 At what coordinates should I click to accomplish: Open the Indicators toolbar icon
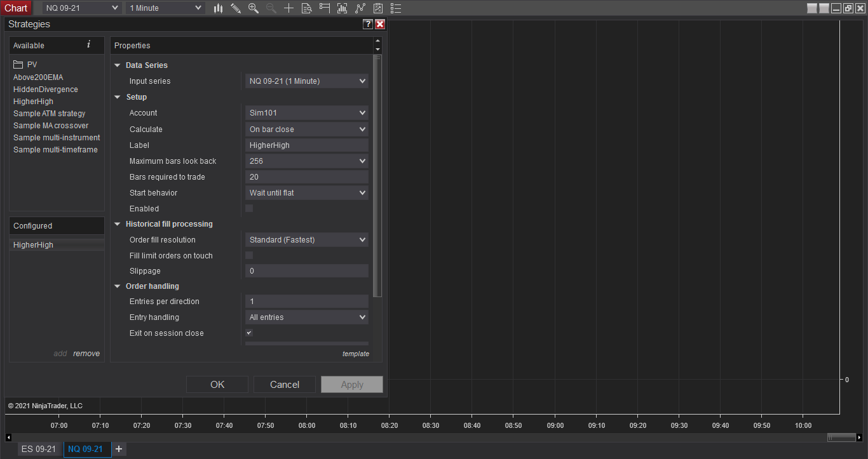360,8
